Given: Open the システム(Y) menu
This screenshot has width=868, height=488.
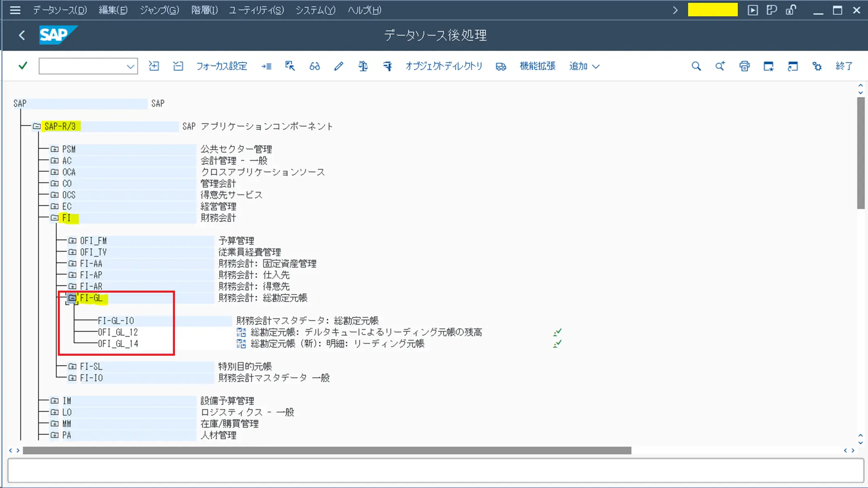Looking at the screenshot, I should point(315,10).
